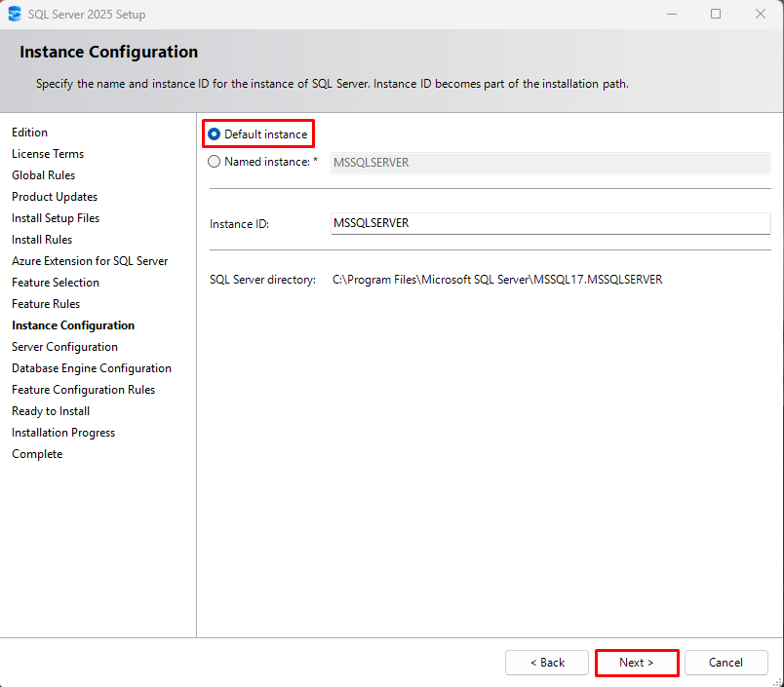Image resolution: width=784 pixels, height=687 pixels.
Task: Minimize the SQL Server Setup window
Action: pos(672,14)
